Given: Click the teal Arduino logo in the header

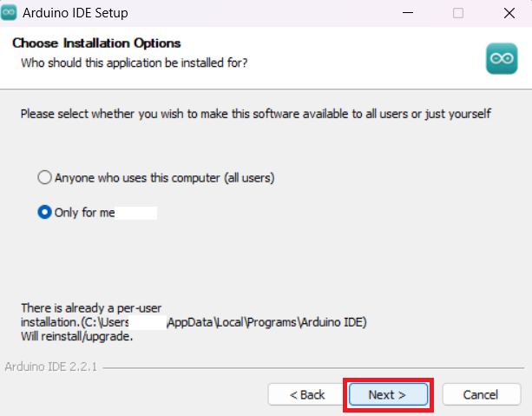Looking at the screenshot, I should pyautogui.click(x=502, y=58).
